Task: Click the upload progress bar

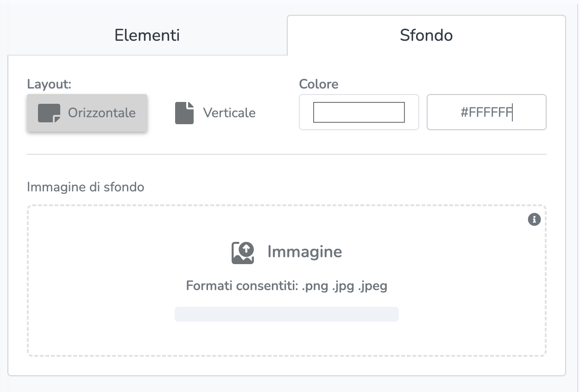Action: point(286,314)
